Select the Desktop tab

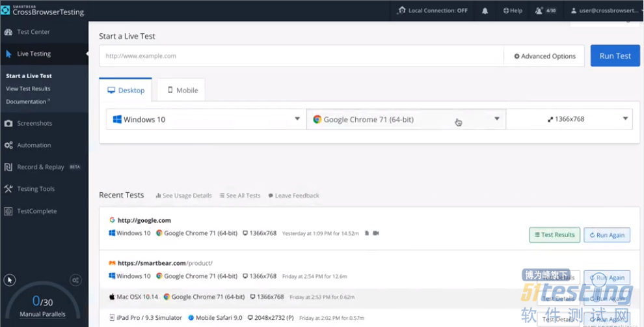coord(126,91)
